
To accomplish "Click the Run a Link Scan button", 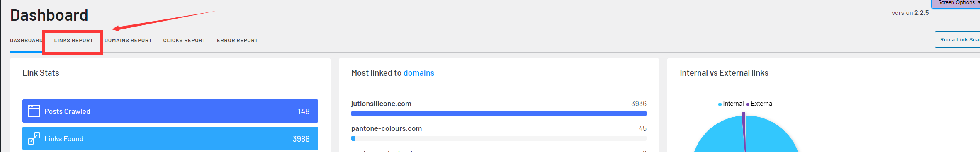I will coord(958,40).
